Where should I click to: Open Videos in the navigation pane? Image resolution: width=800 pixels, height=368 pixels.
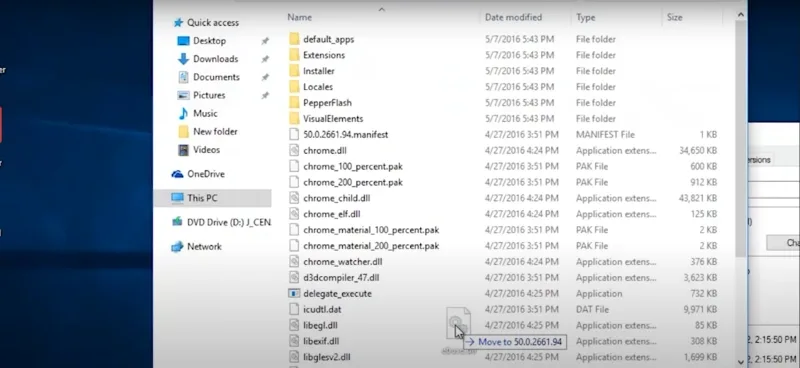point(207,150)
